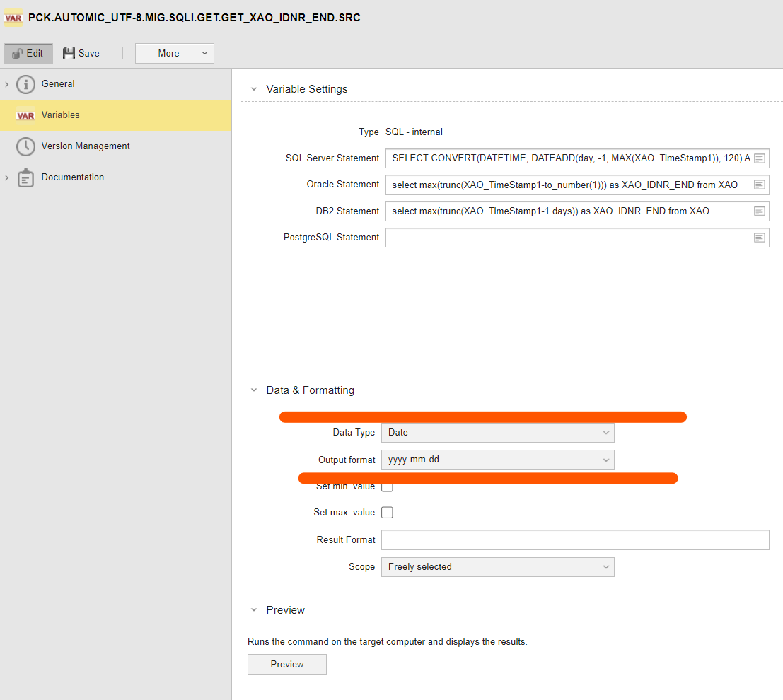Open the Output format dropdown
The image size is (783, 700).
[497, 460]
